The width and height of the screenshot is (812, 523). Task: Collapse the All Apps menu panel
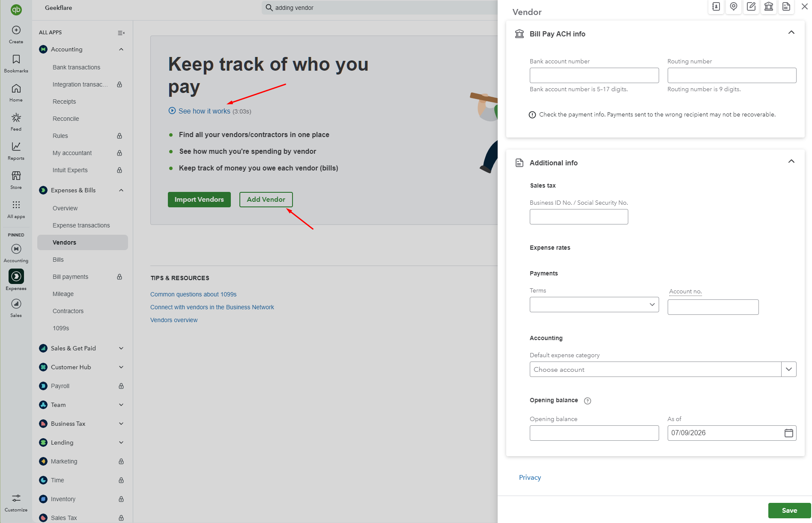click(x=121, y=33)
